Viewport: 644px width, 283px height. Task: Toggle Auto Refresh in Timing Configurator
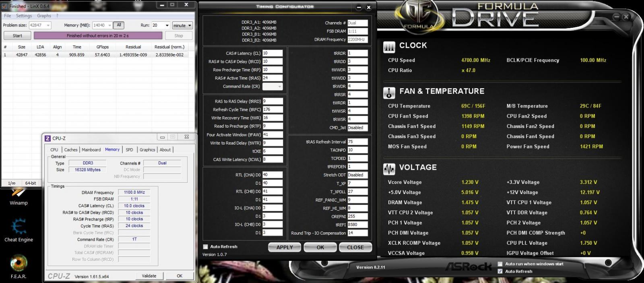point(205,247)
